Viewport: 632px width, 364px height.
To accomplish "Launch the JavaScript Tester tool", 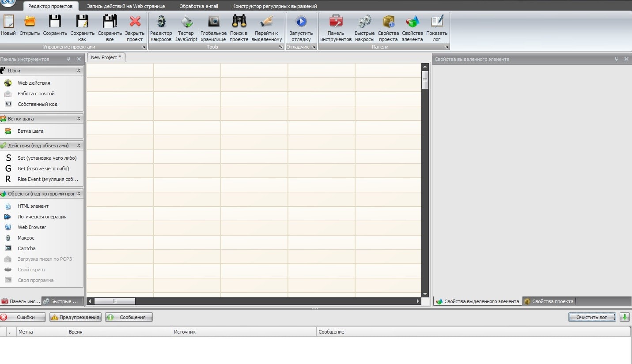I will (x=186, y=22).
